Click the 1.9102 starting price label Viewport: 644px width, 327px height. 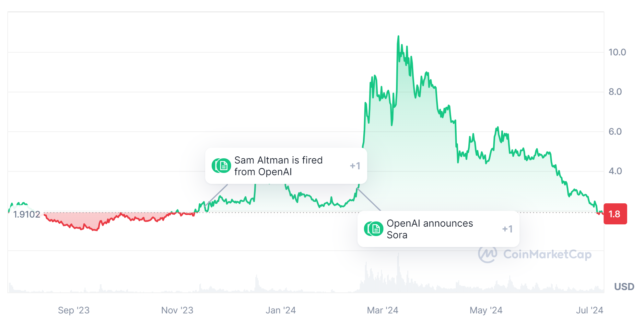point(27,214)
